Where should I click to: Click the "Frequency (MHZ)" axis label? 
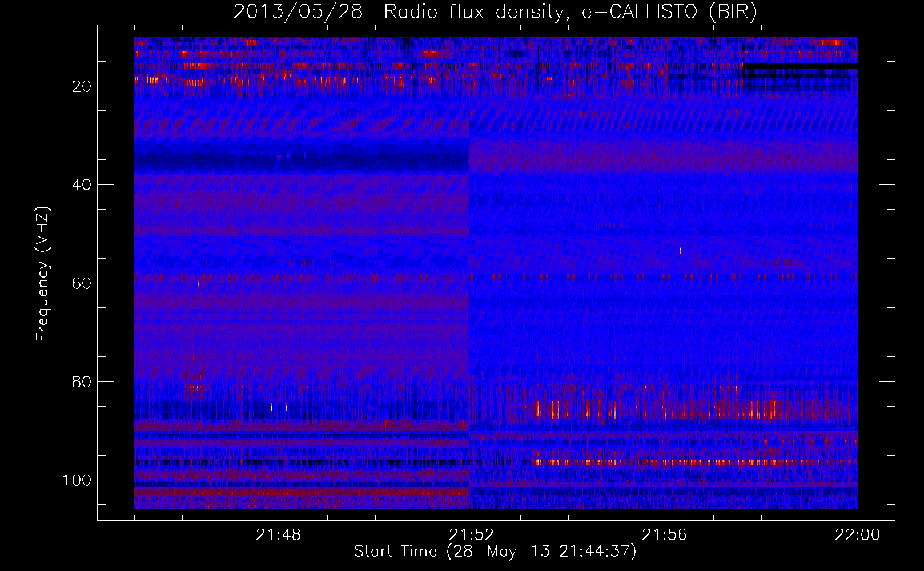(43, 274)
